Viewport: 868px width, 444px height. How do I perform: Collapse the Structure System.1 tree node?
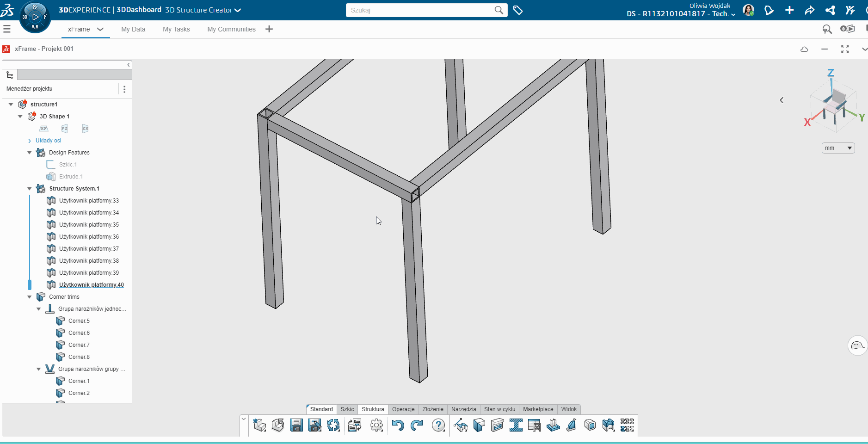[30, 189]
